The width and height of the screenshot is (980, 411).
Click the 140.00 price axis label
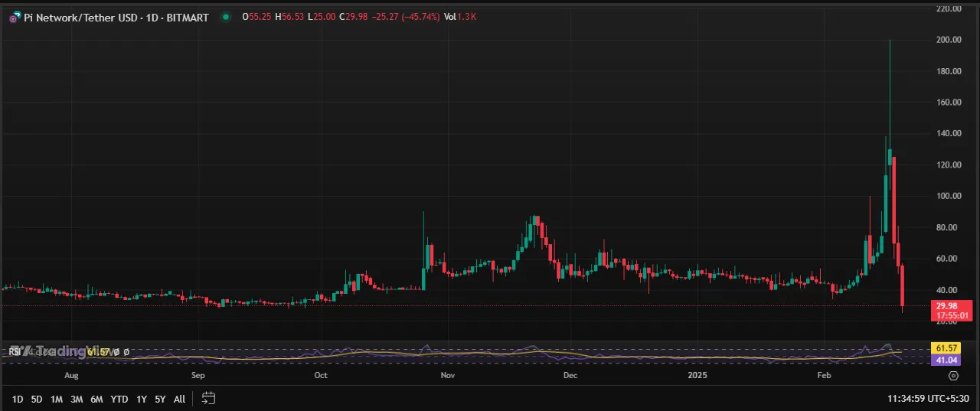point(949,133)
